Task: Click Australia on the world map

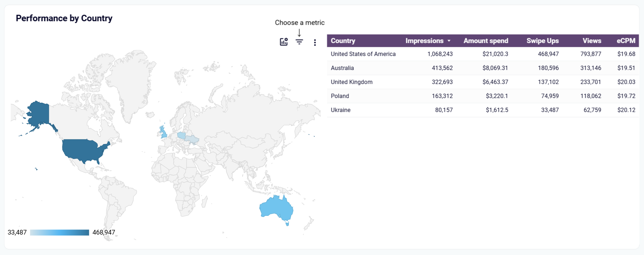Action: pyautogui.click(x=276, y=208)
